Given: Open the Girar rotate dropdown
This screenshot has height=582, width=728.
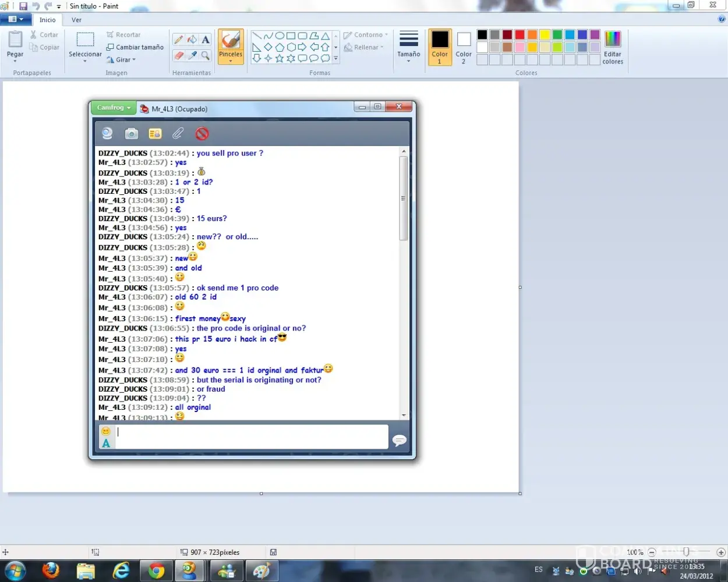Looking at the screenshot, I should pos(121,59).
